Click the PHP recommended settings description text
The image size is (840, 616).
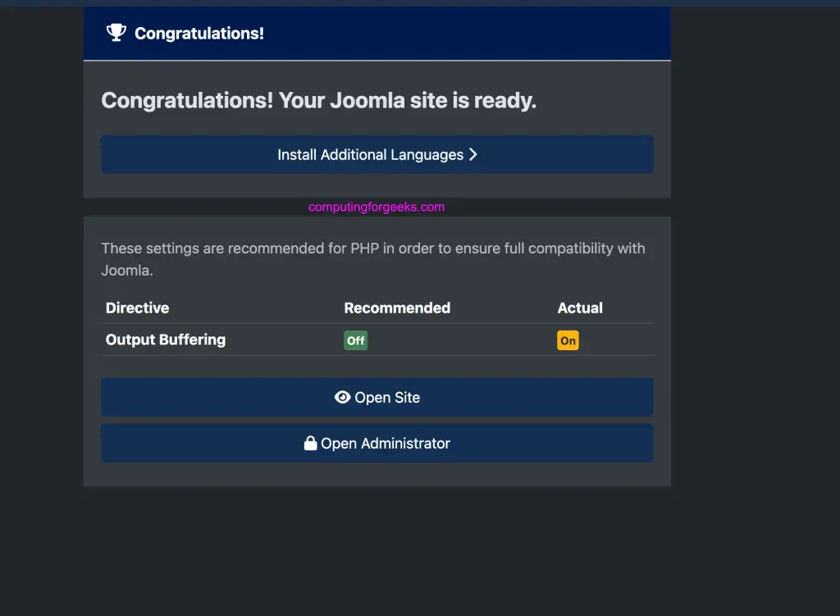click(x=373, y=259)
